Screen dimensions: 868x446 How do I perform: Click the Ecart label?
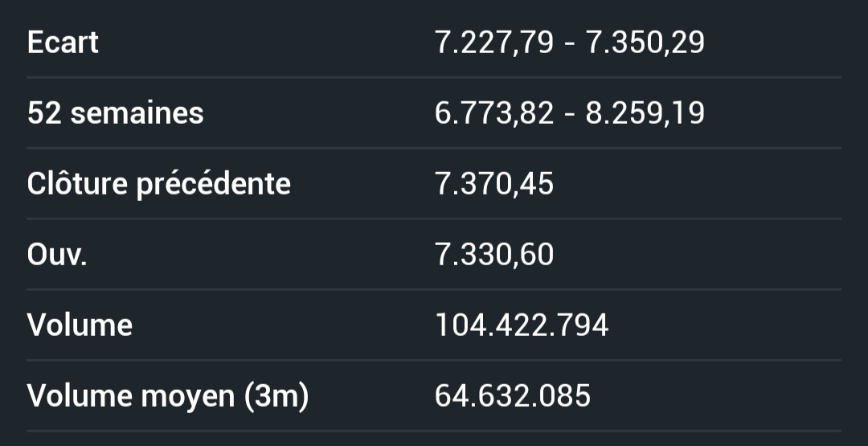(x=63, y=43)
